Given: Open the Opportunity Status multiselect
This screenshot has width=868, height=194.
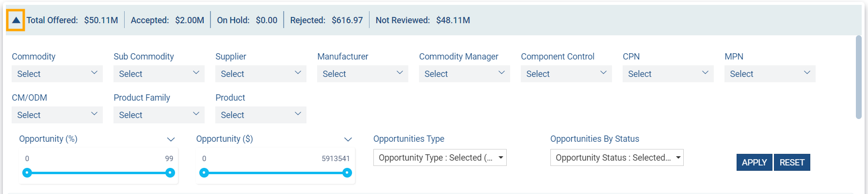Looking at the screenshot, I should (616, 158).
